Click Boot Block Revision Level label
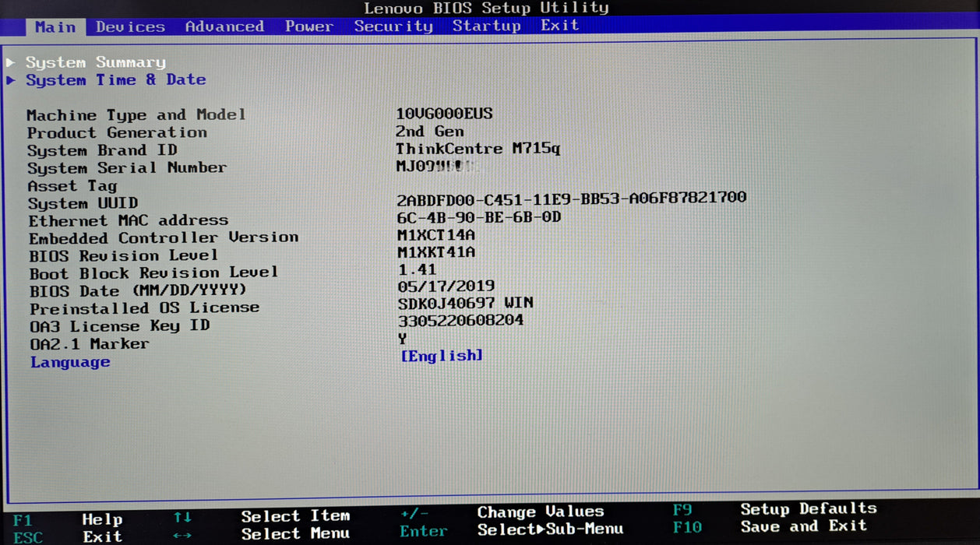Image resolution: width=980 pixels, height=545 pixels. tap(153, 273)
